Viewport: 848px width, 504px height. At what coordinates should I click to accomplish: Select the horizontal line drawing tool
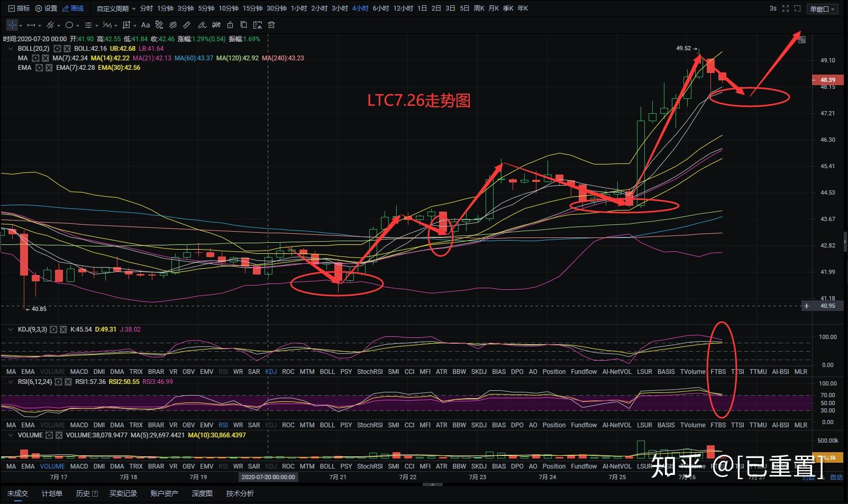click(x=31, y=25)
